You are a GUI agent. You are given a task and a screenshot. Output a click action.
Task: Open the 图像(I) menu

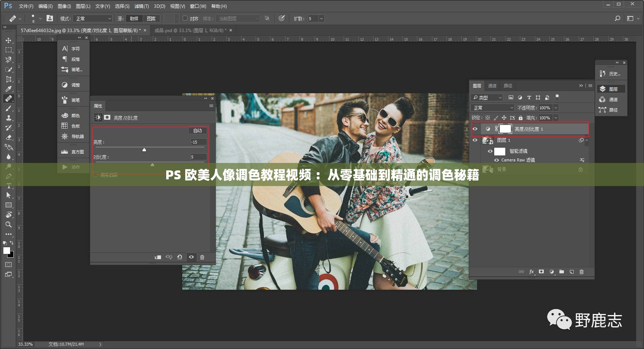click(64, 6)
